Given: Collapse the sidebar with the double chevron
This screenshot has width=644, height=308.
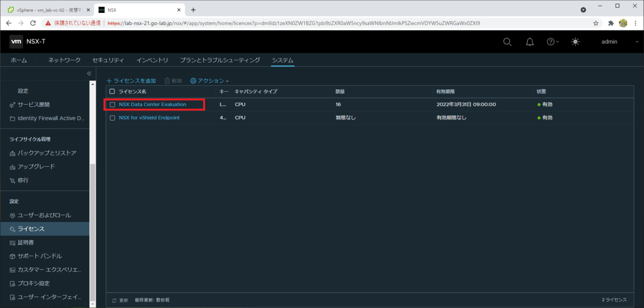Looking at the screenshot, I should tap(89, 74).
